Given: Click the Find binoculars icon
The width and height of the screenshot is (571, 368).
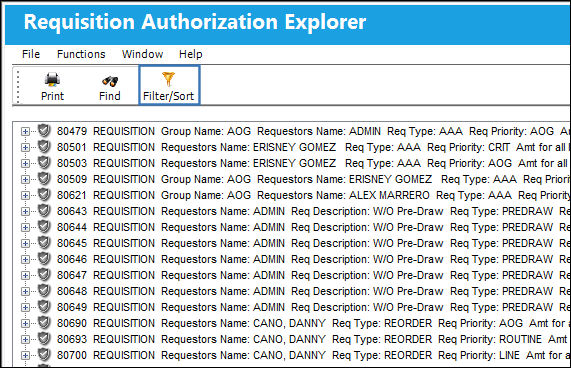Looking at the screenshot, I should [x=110, y=80].
